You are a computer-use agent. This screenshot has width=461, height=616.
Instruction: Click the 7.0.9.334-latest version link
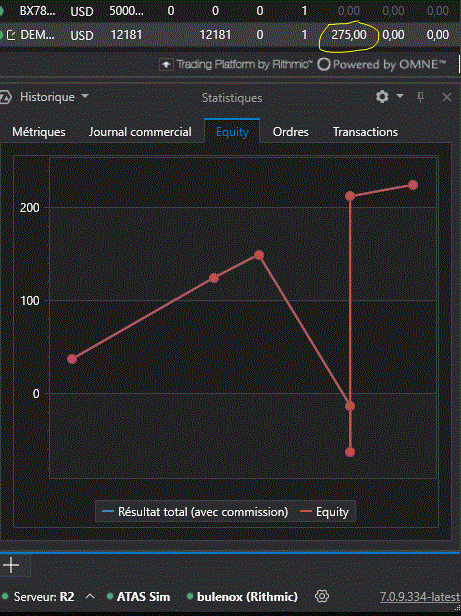coord(420,597)
